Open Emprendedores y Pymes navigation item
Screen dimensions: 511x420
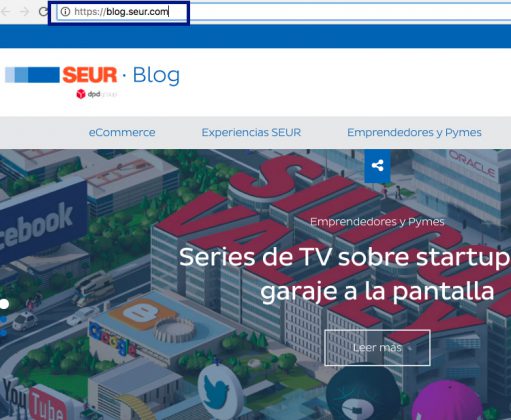point(414,132)
